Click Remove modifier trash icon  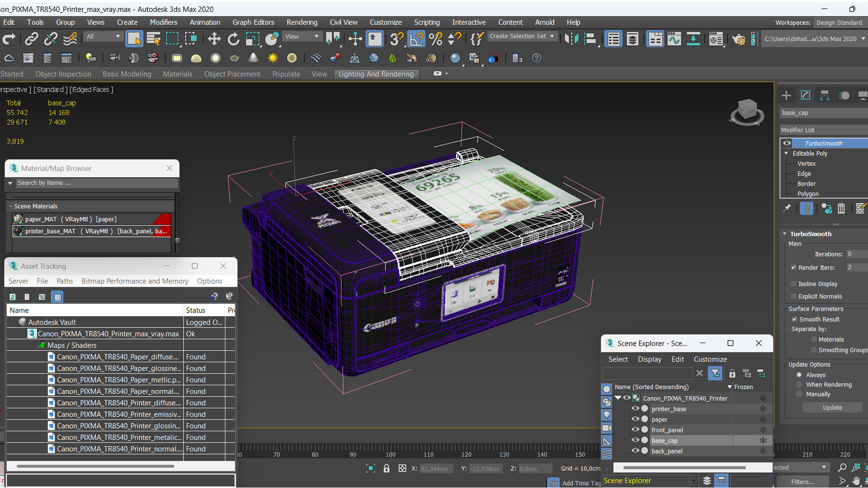(x=841, y=209)
